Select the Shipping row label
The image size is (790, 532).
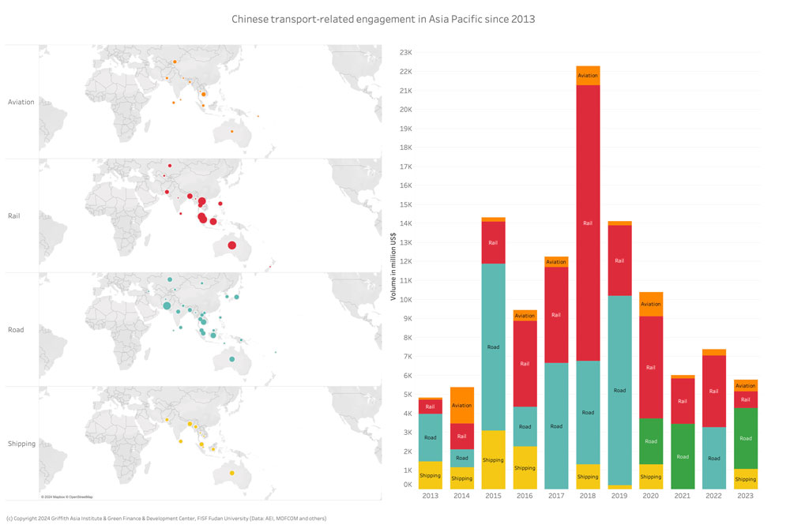point(21,444)
